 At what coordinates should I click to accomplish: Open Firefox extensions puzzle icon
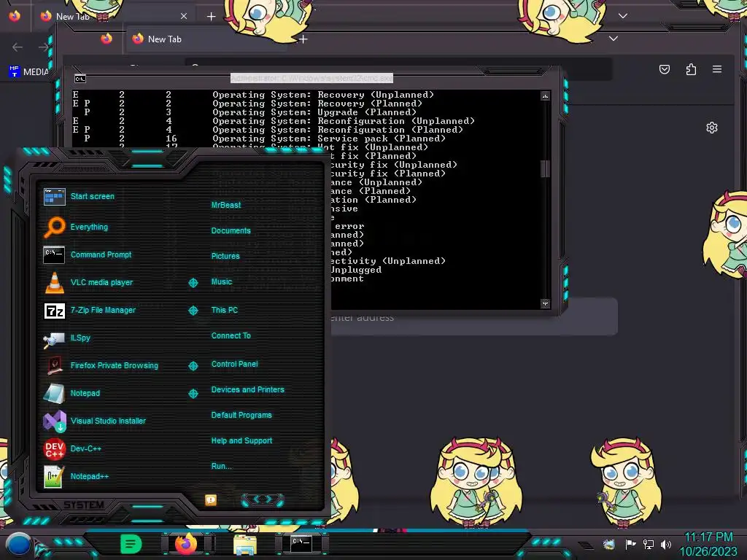point(691,69)
